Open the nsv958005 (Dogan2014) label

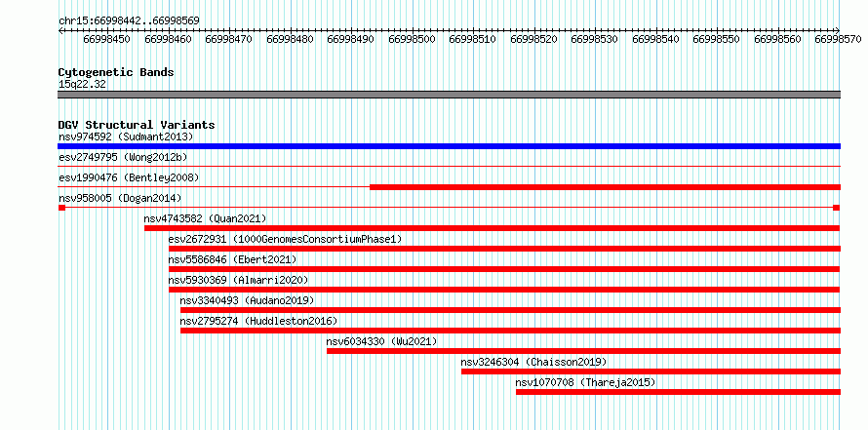click(x=120, y=198)
